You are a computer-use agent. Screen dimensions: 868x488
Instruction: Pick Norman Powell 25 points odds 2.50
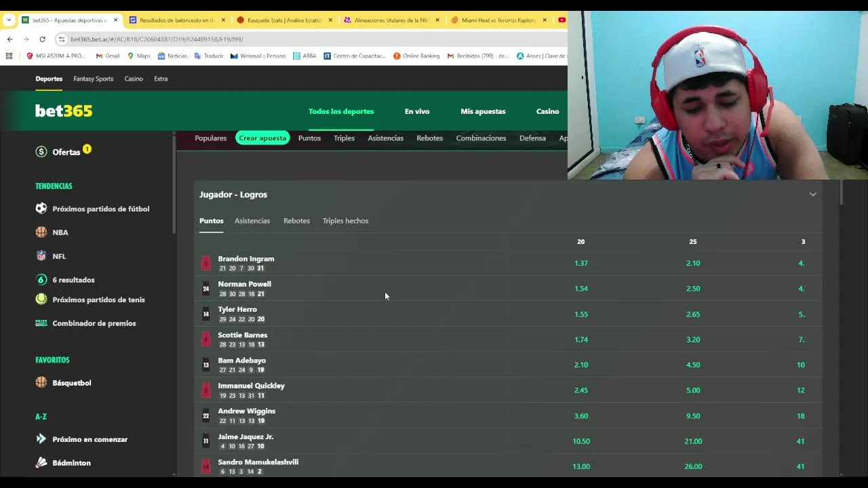pos(693,289)
